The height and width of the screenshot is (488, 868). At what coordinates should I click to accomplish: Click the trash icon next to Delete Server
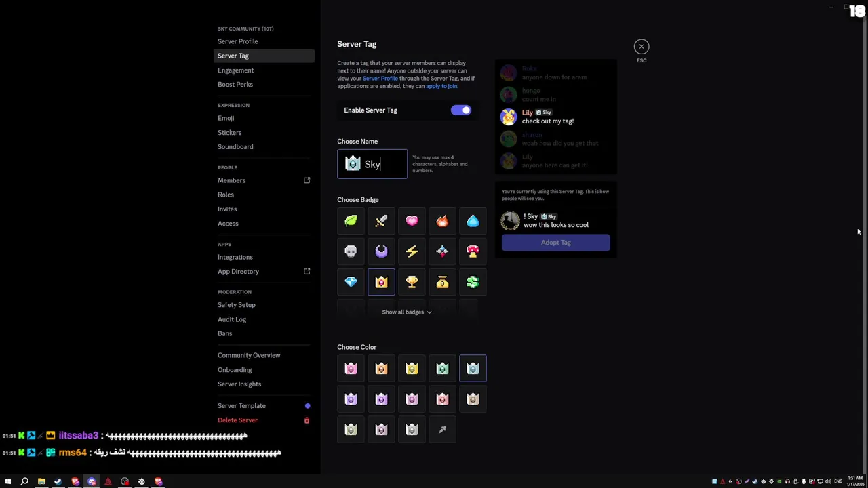(x=307, y=420)
